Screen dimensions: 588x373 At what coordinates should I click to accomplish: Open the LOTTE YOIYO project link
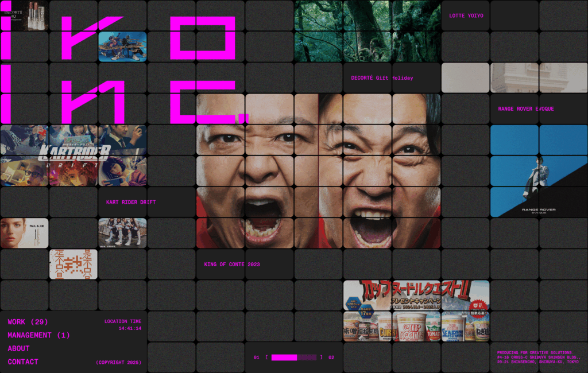(466, 16)
